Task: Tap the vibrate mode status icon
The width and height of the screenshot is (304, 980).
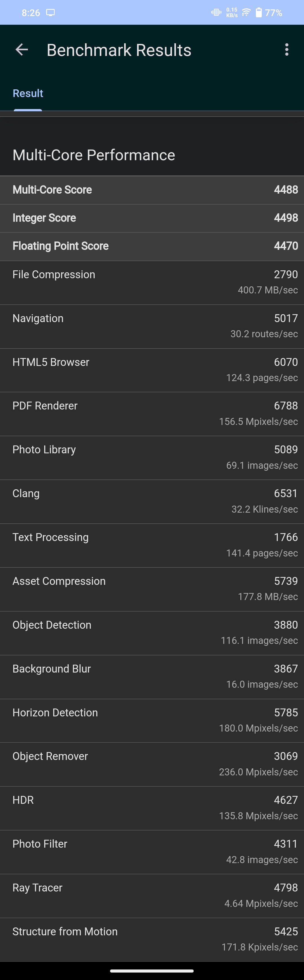Action: pyautogui.click(x=216, y=13)
